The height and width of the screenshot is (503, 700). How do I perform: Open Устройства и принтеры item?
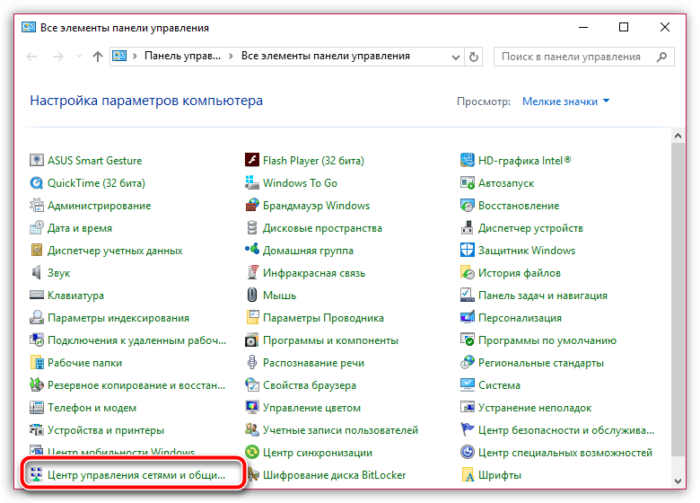click(x=106, y=430)
